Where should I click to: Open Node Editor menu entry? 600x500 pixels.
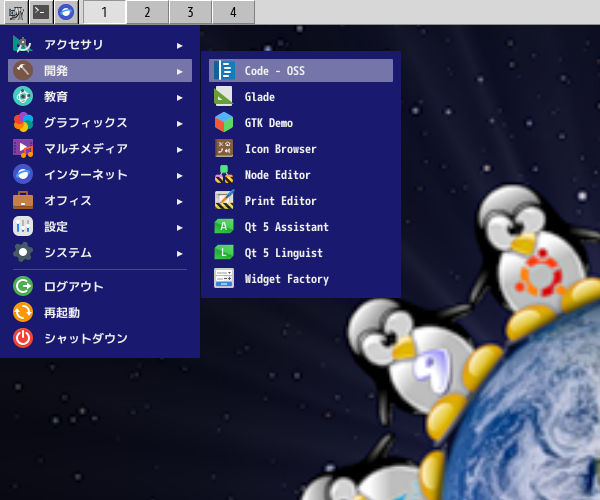[301, 174]
